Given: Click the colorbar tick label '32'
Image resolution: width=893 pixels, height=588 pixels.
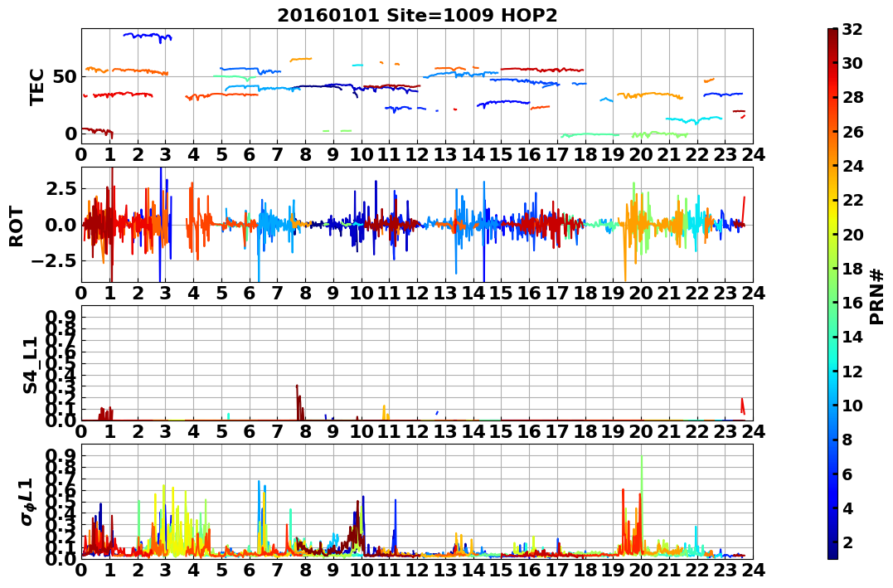Looking at the screenshot, I should [852, 29].
